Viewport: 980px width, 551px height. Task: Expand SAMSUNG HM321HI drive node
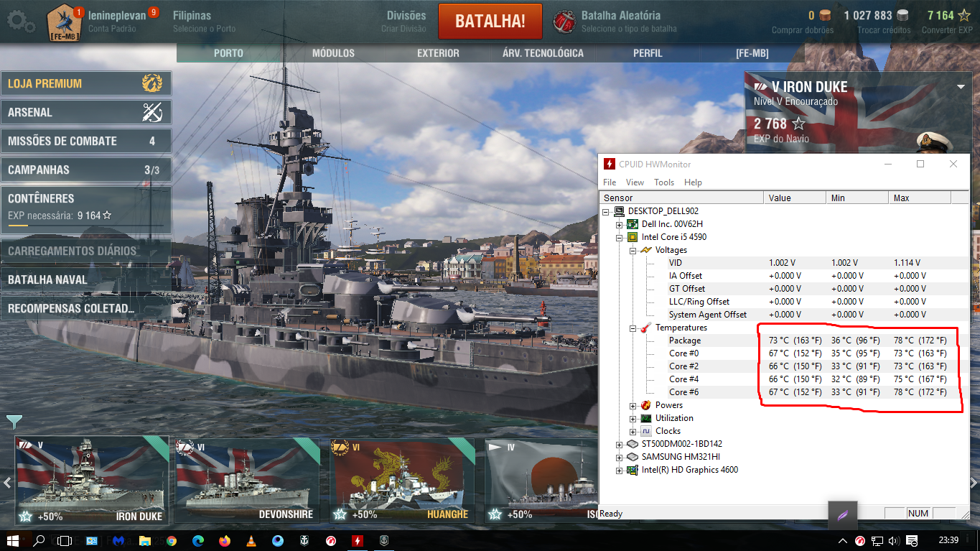pos(620,457)
